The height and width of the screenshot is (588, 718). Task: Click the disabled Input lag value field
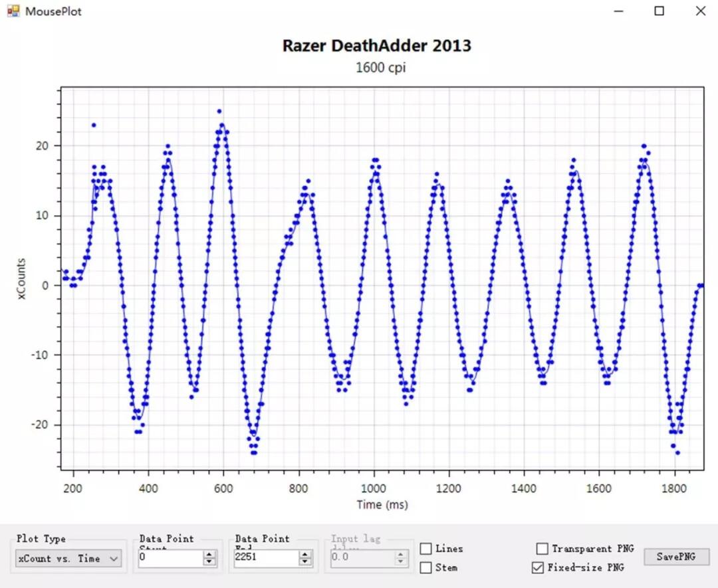point(362,557)
